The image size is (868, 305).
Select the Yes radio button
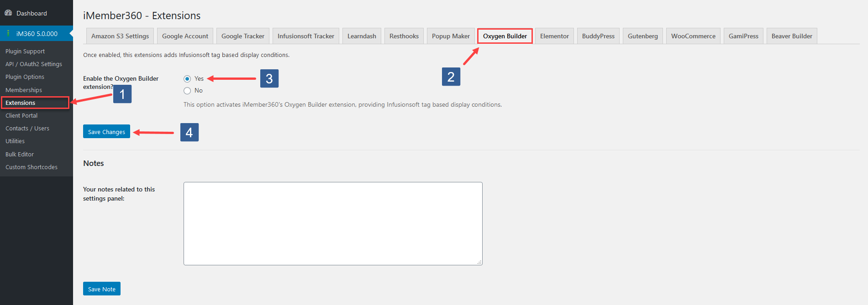pyautogui.click(x=187, y=79)
